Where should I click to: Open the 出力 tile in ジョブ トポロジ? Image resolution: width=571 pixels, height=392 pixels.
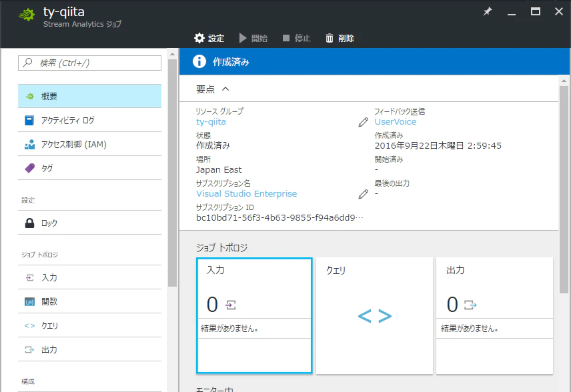coord(494,315)
